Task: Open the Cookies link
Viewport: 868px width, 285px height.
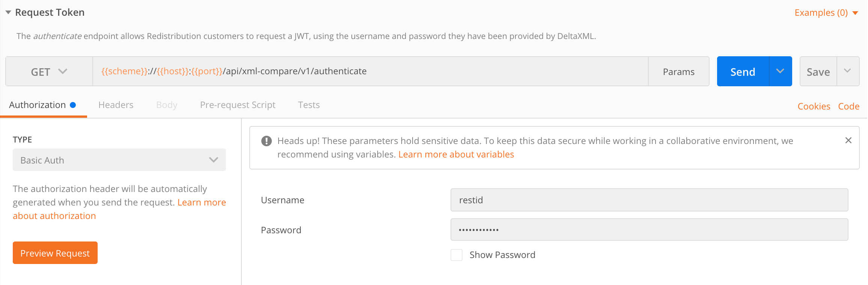Action: (x=814, y=106)
